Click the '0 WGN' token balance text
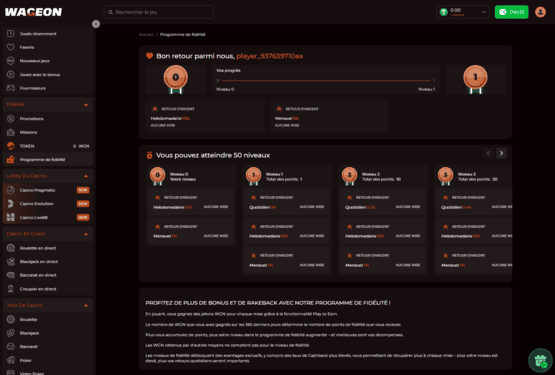The height and width of the screenshot is (375, 555). click(81, 146)
